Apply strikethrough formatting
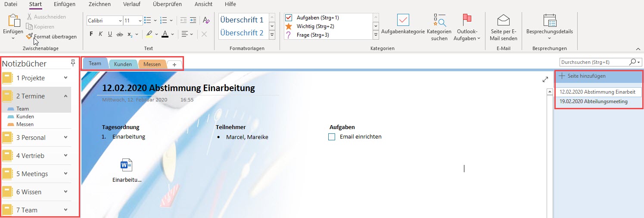 tap(120, 34)
